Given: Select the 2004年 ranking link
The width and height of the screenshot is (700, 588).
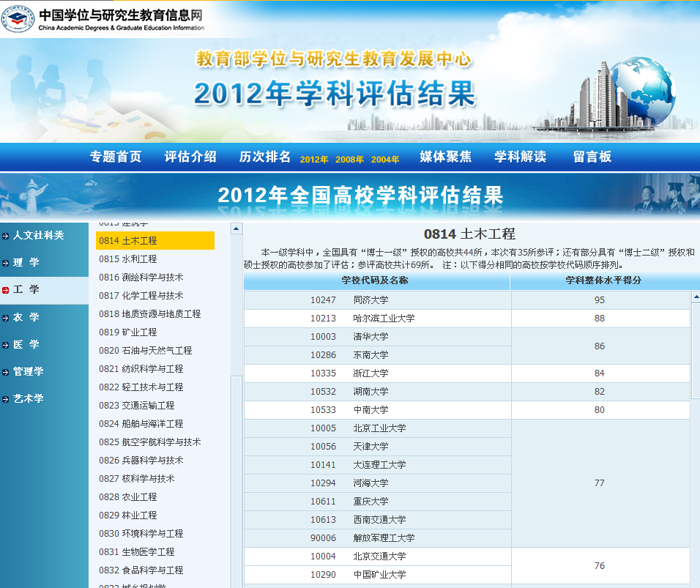Looking at the screenshot, I should click(385, 160).
